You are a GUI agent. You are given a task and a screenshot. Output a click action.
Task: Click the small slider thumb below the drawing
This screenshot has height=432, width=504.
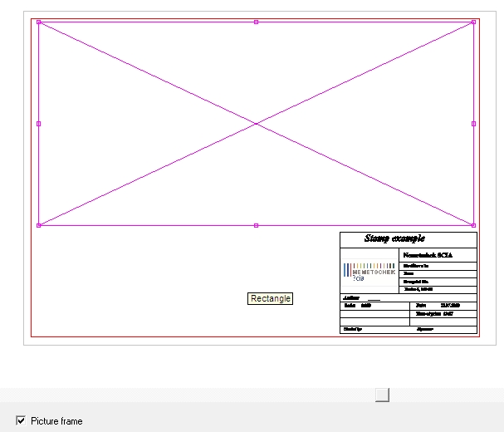coord(382,395)
